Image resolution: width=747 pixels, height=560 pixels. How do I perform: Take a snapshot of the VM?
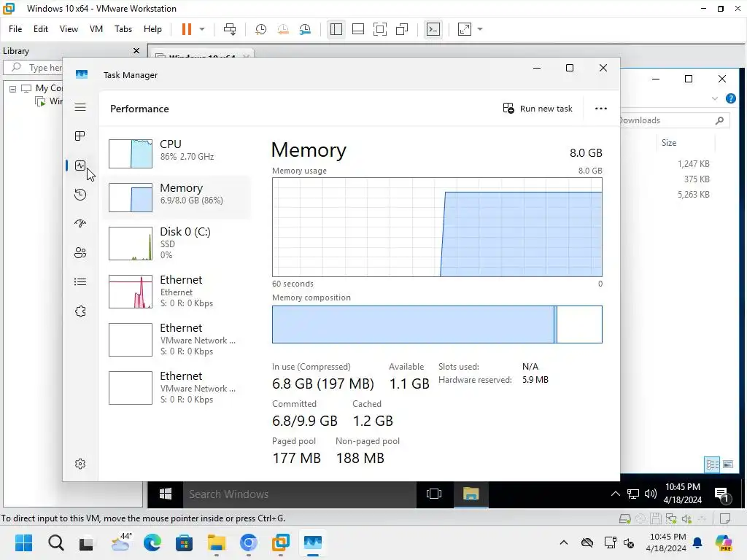click(260, 29)
